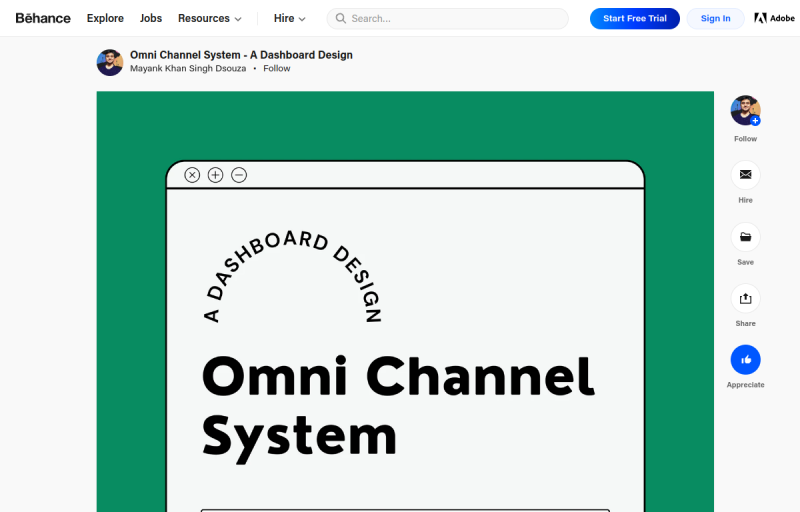
Task: Open author avatar beside project title
Action: tap(110, 62)
